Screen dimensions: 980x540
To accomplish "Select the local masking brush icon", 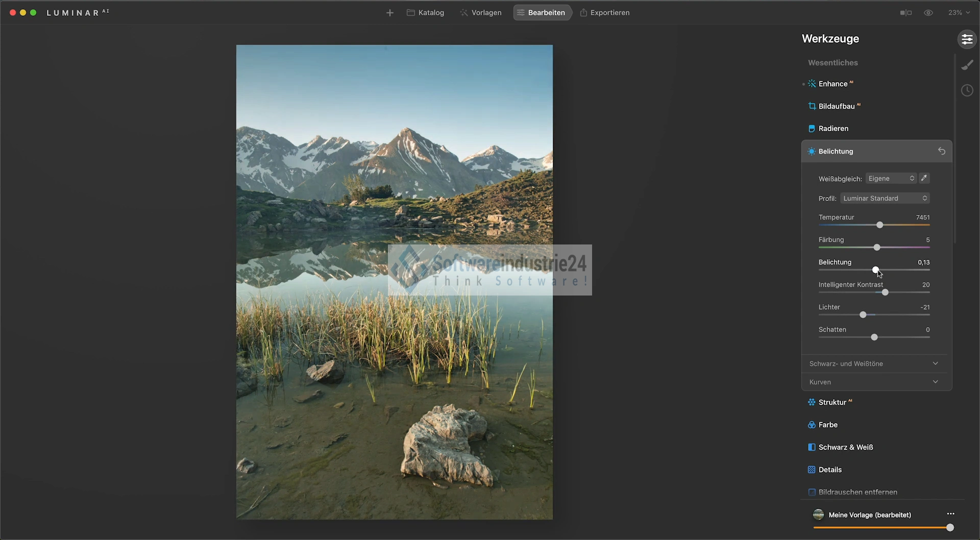I will 967,65.
